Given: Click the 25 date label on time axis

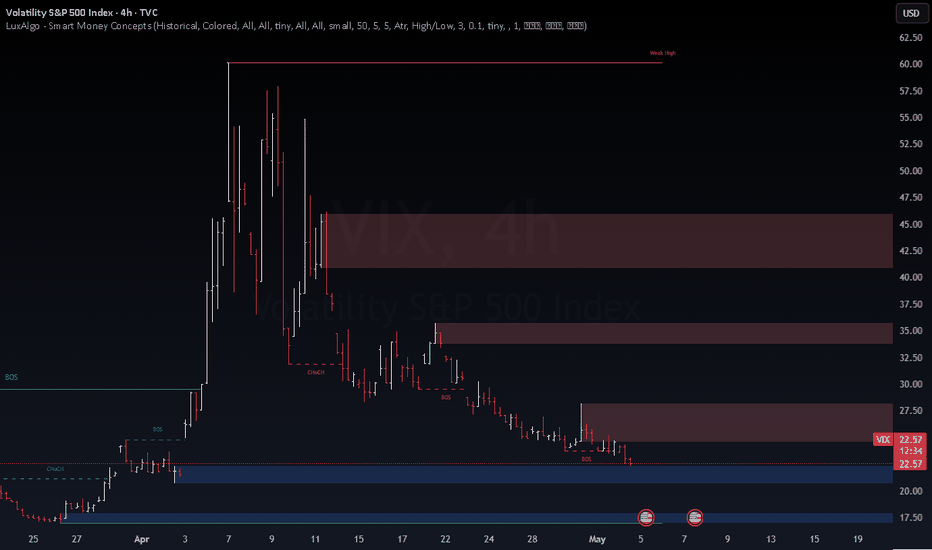Looking at the screenshot, I should [x=33, y=539].
